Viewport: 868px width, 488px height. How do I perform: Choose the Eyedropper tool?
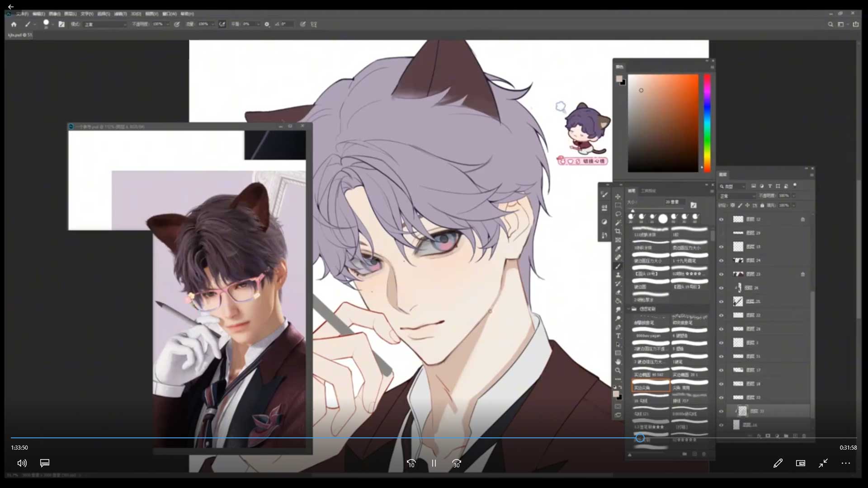618,249
